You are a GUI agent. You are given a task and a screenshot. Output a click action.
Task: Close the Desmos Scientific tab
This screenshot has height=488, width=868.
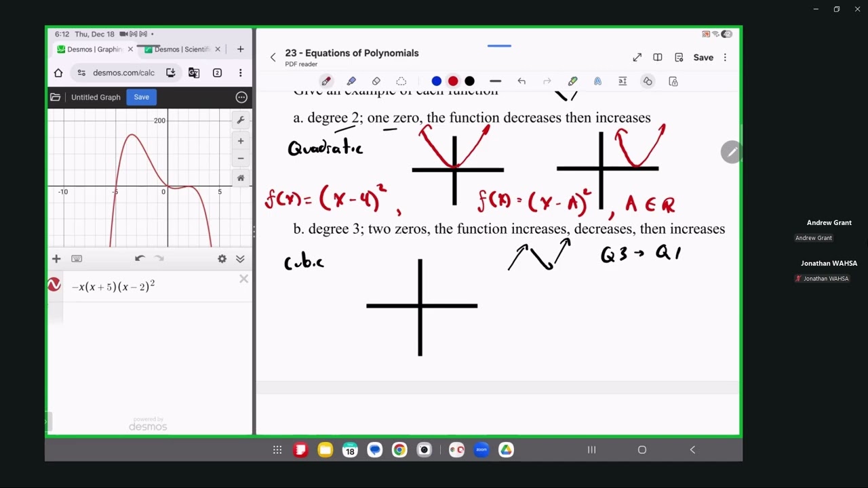[x=218, y=49]
